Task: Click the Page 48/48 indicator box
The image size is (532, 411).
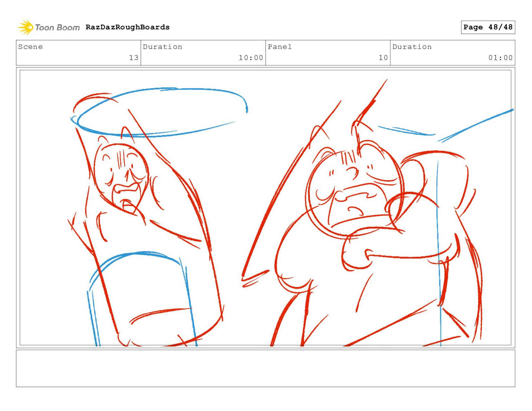Action: [488, 27]
